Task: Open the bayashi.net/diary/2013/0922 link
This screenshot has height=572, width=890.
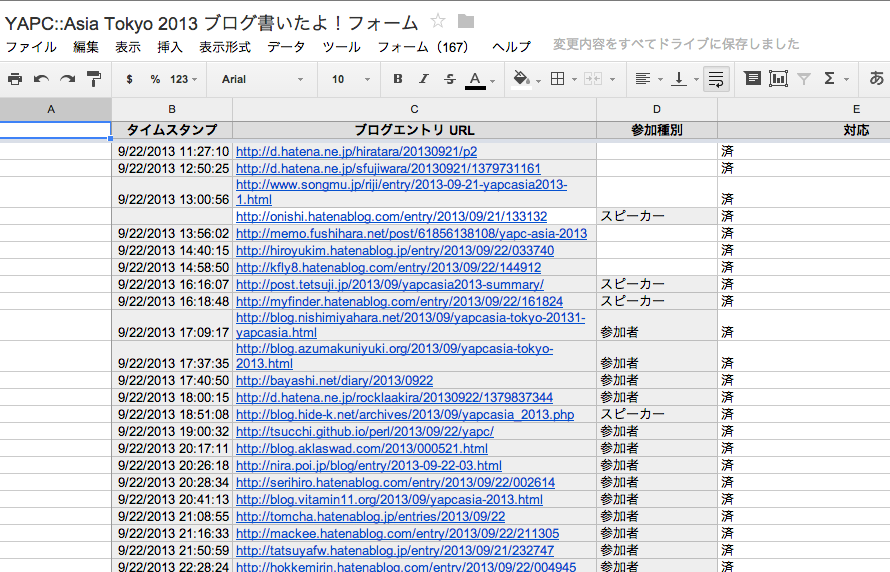Action: pyautogui.click(x=334, y=380)
